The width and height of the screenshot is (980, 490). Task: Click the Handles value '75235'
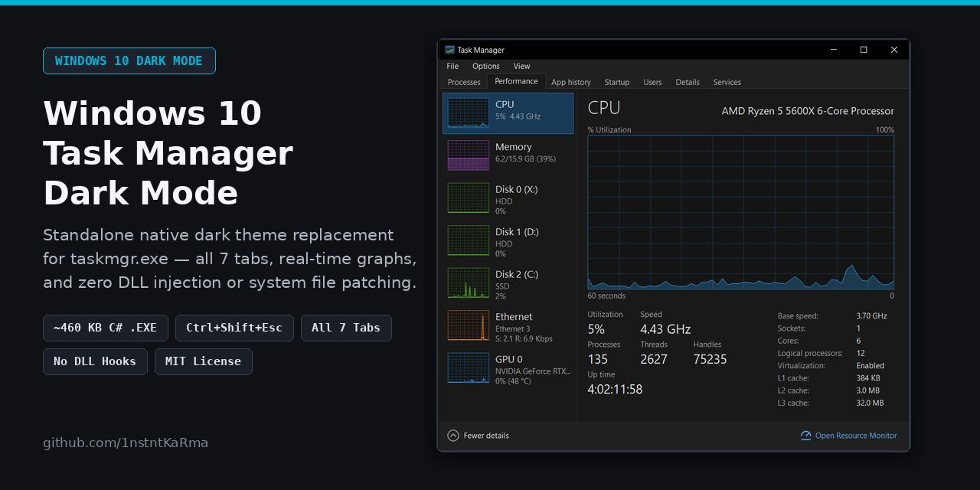click(x=710, y=359)
